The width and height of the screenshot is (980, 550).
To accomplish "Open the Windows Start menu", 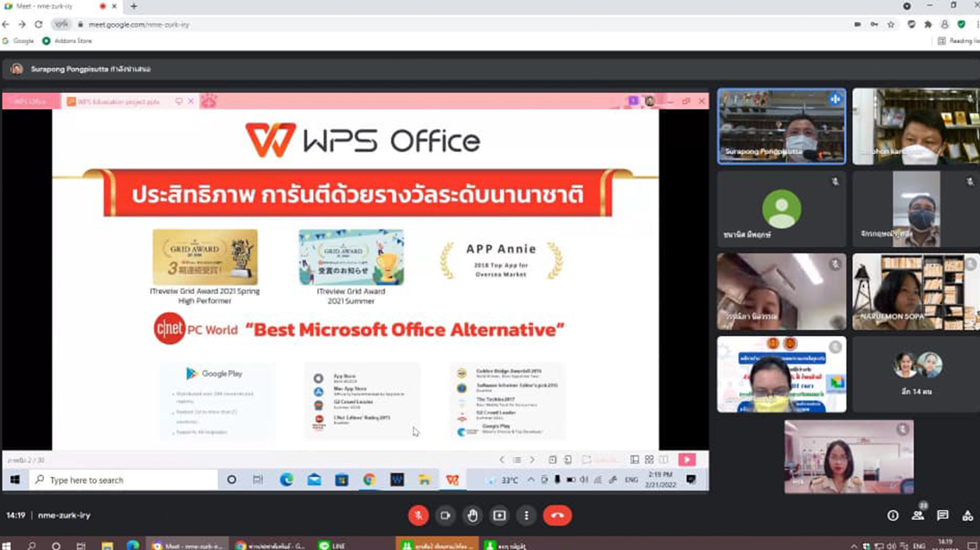I will coord(7,546).
